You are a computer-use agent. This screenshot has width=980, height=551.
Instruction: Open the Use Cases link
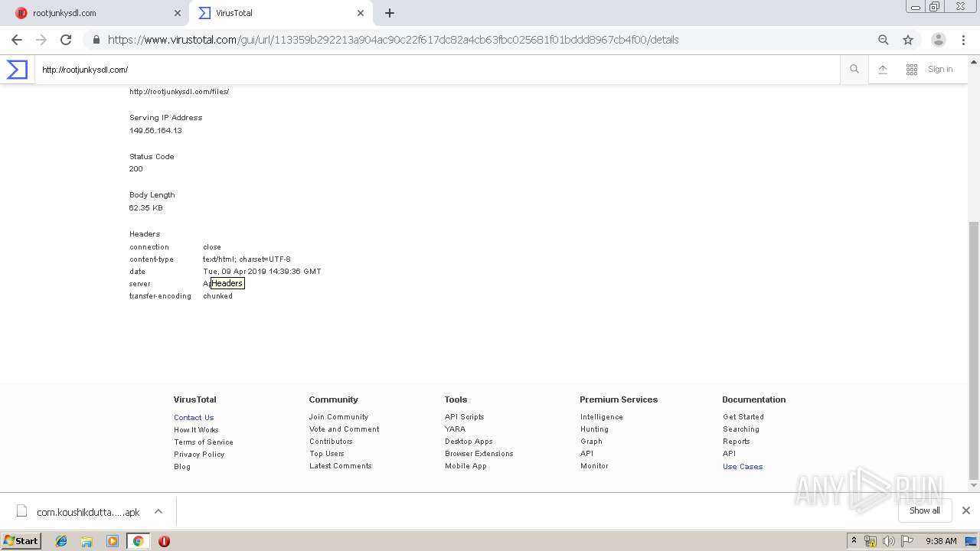tap(743, 467)
